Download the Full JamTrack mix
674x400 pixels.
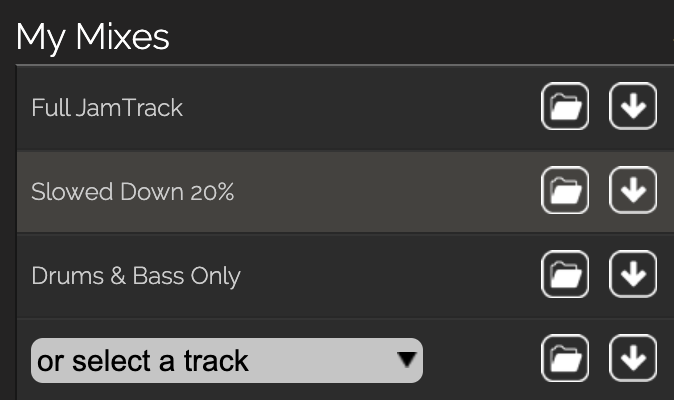coord(632,107)
